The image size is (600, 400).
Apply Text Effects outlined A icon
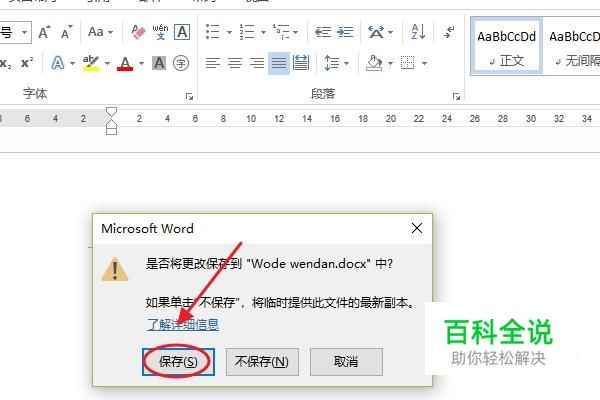click(58, 63)
